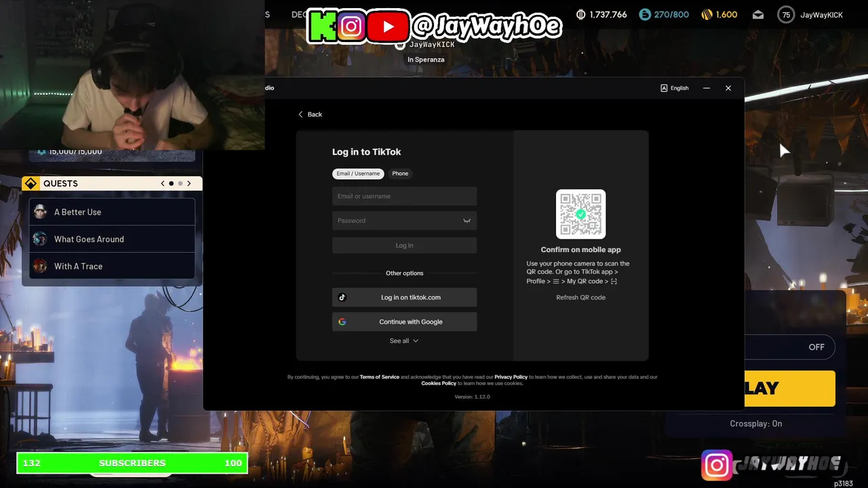Go to previous Quests page arrow
The image size is (868, 488).
(163, 184)
